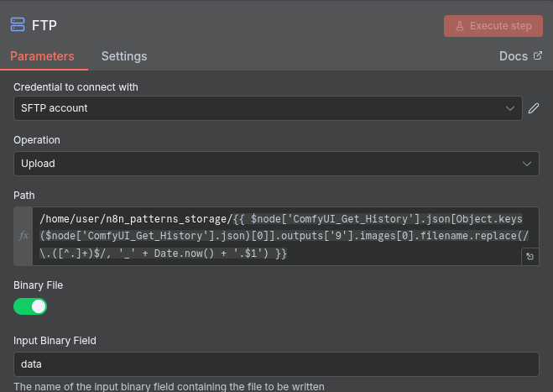Click the external link icon next to Docs
This screenshot has height=392, width=553.
click(538, 56)
